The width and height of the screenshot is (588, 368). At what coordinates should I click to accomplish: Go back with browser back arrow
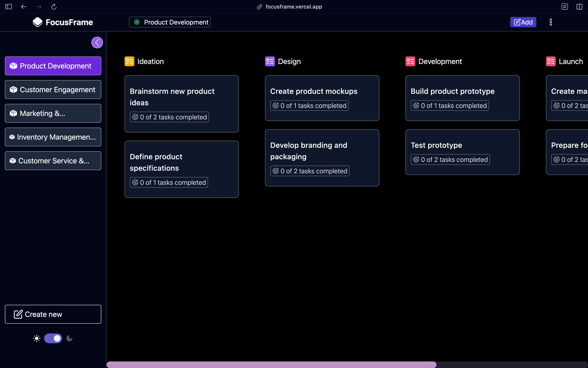click(23, 7)
